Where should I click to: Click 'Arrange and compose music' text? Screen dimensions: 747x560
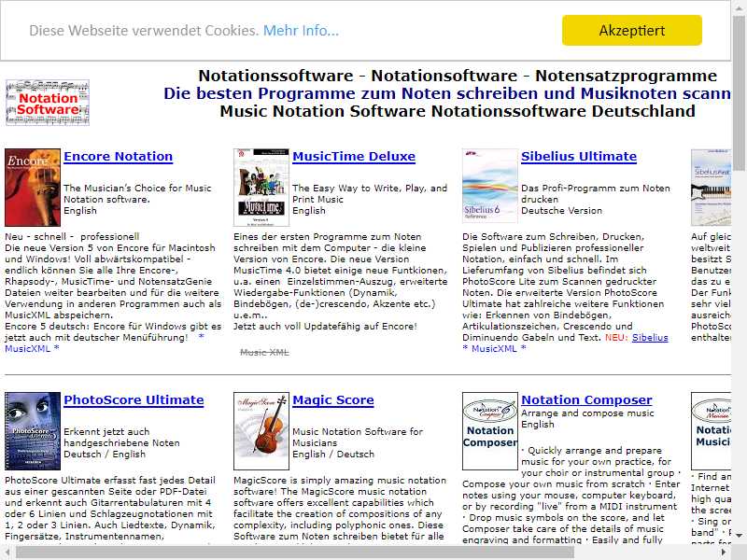587,413
